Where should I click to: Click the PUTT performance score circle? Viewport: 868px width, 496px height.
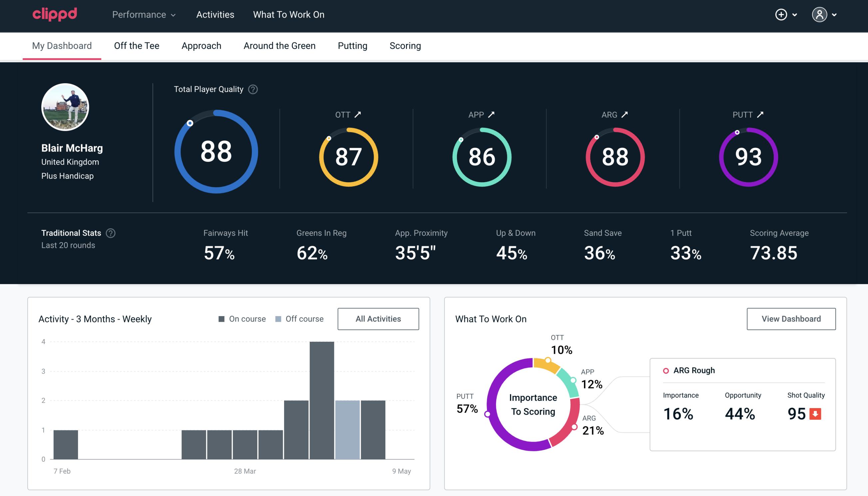(747, 156)
